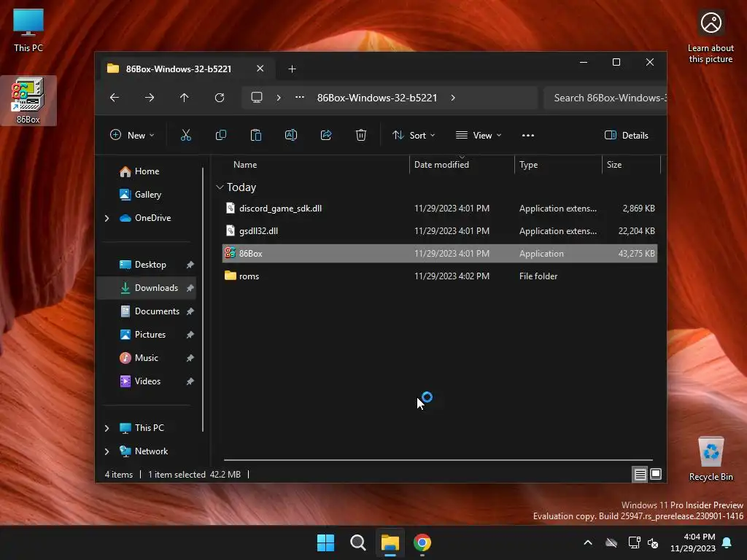Sort by Date modified column header
This screenshot has width=747, height=560.
(x=462, y=165)
